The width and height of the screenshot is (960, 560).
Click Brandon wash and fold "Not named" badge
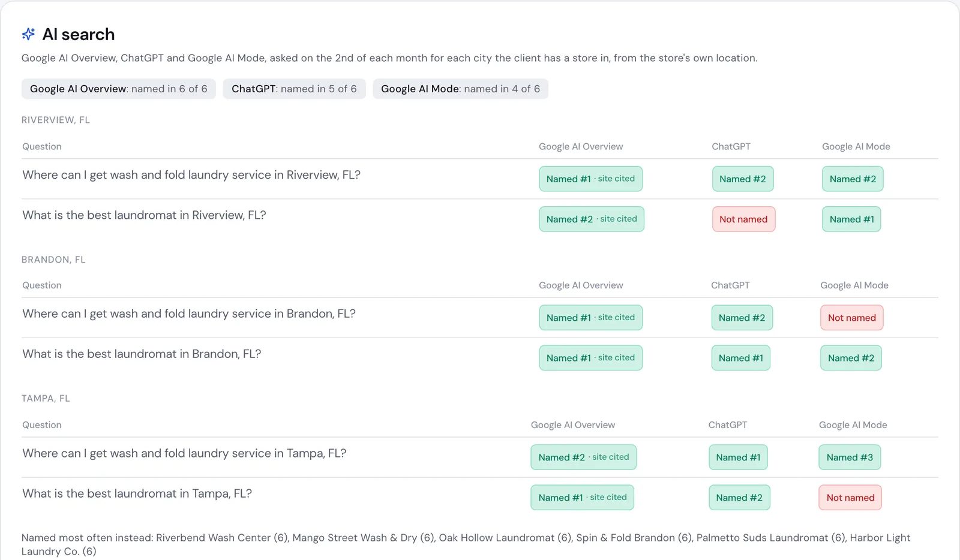pyautogui.click(x=852, y=317)
